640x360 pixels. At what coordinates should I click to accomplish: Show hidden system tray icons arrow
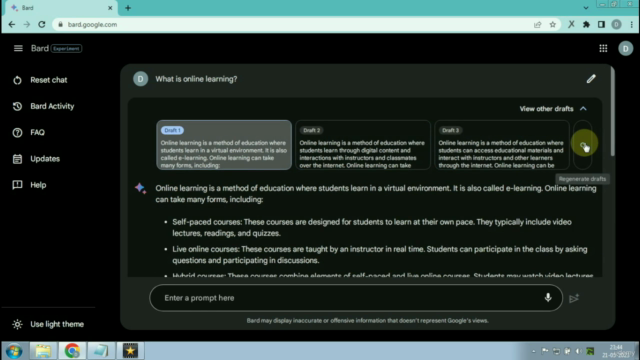pos(533,351)
